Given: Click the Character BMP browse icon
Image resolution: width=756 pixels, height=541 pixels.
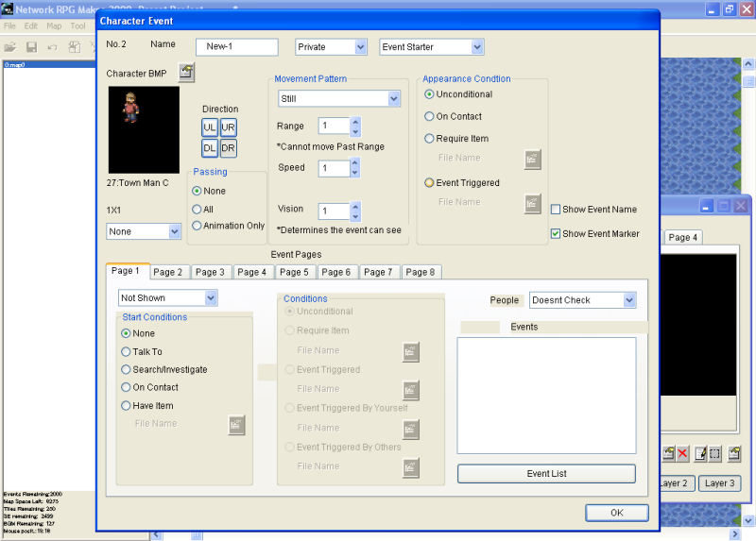Looking at the screenshot, I should pos(186,72).
